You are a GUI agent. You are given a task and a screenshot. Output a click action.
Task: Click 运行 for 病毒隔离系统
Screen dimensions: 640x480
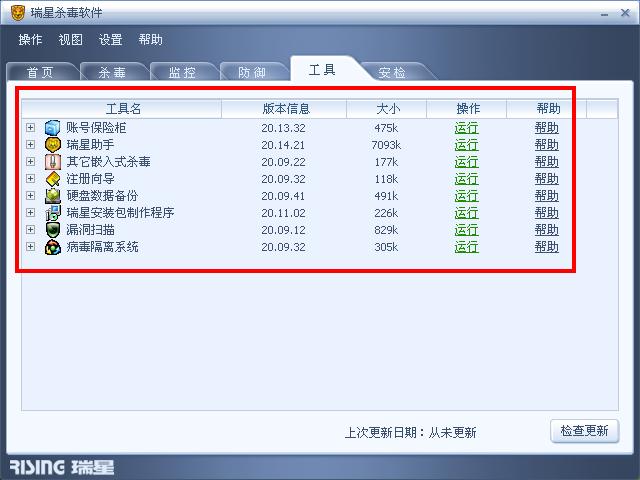(x=466, y=247)
